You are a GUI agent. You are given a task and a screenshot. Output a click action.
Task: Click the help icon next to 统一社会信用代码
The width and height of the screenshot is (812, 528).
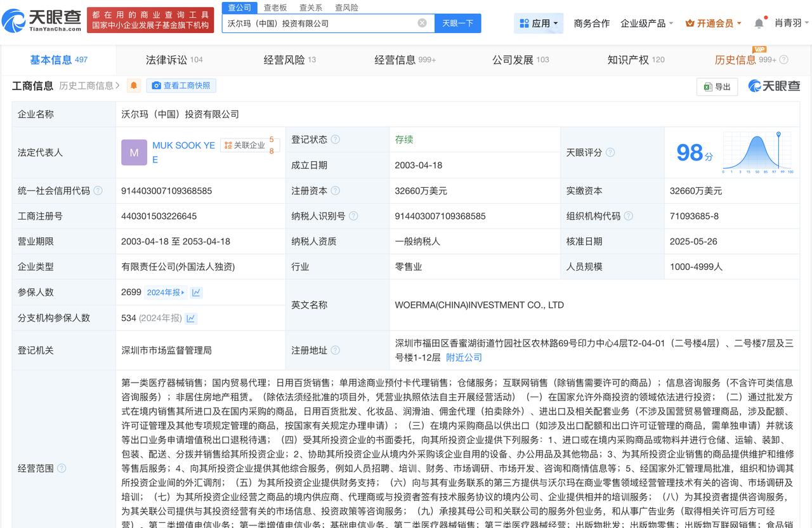click(98, 190)
